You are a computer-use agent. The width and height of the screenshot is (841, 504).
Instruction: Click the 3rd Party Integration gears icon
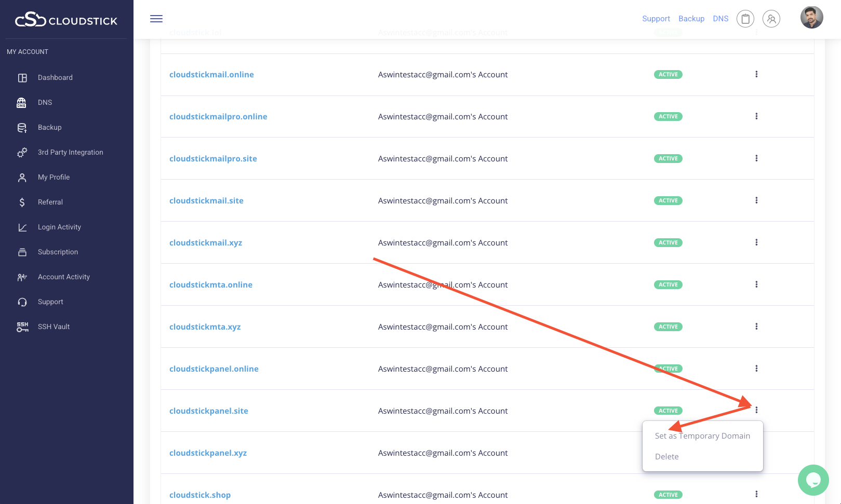click(x=22, y=152)
